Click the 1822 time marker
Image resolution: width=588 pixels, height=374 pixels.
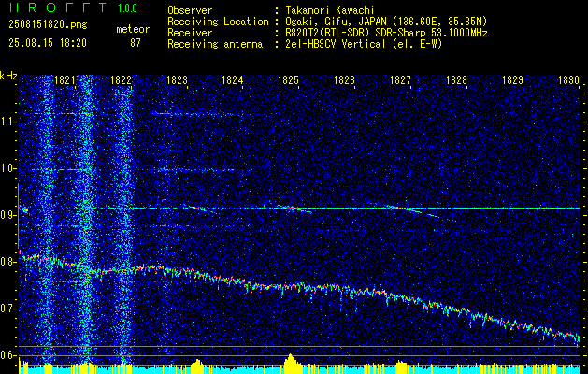[x=122, y=79]
